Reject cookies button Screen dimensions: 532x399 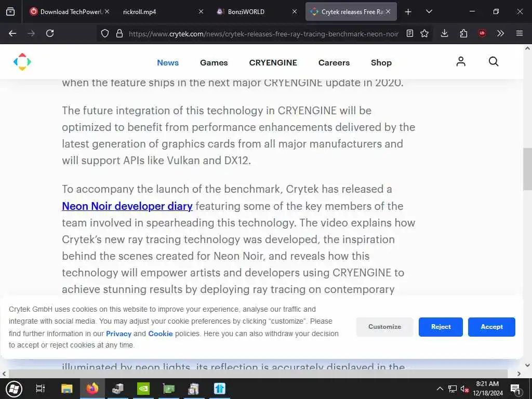[x=441, y=327]
